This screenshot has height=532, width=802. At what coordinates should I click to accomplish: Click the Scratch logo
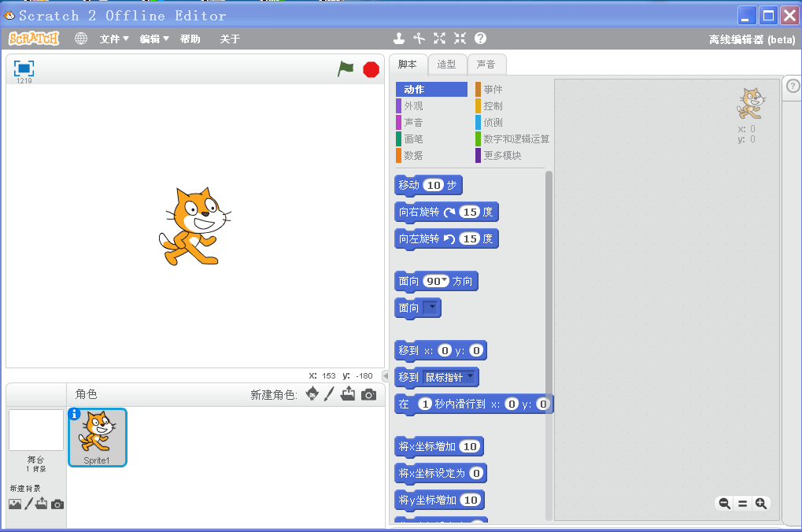[34, 39]
